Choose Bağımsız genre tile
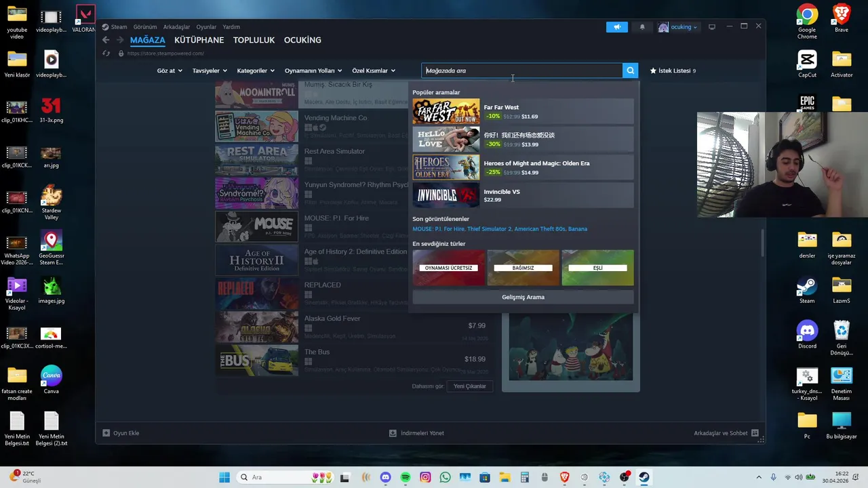This screenshot has height=488, width=868. [x=523, y=268]
